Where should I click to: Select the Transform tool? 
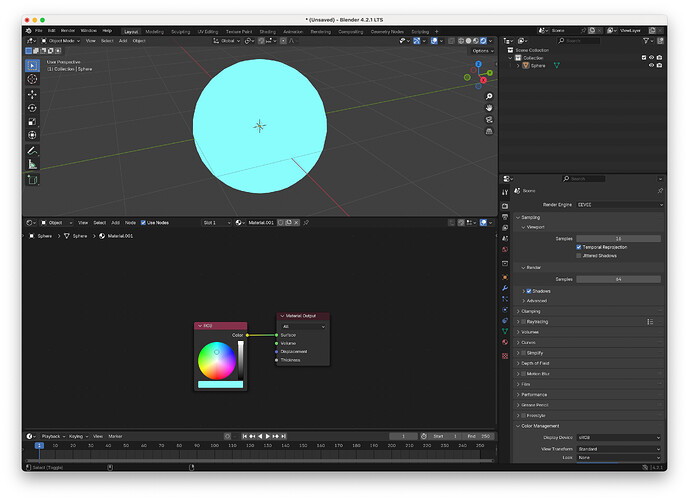coord(32,135)
